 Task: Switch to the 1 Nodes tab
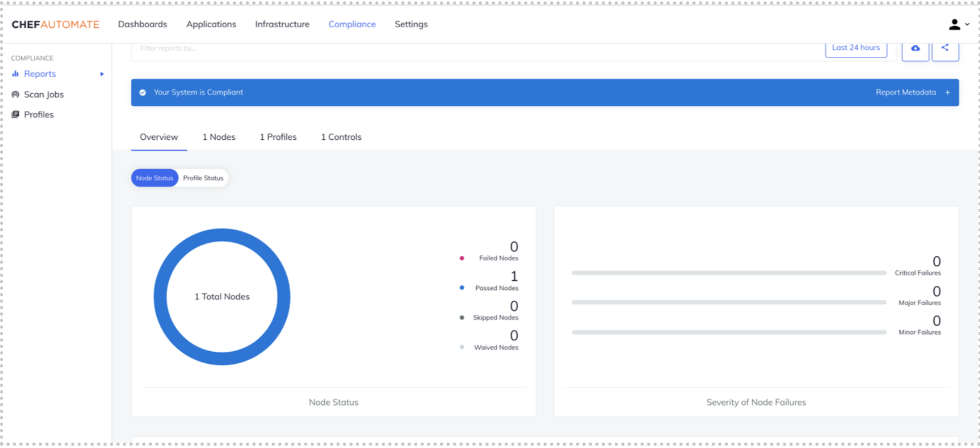pyautogui.click(x=219, y=137)
